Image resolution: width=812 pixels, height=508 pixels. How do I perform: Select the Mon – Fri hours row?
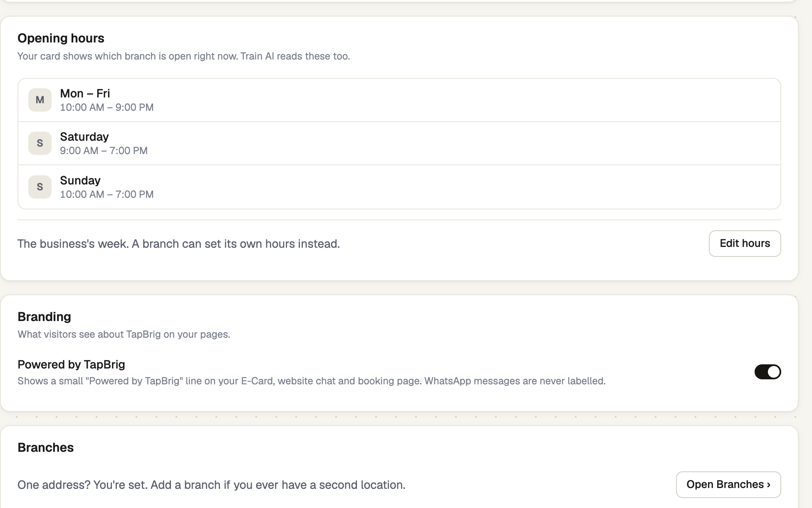[x=399, y=100]
